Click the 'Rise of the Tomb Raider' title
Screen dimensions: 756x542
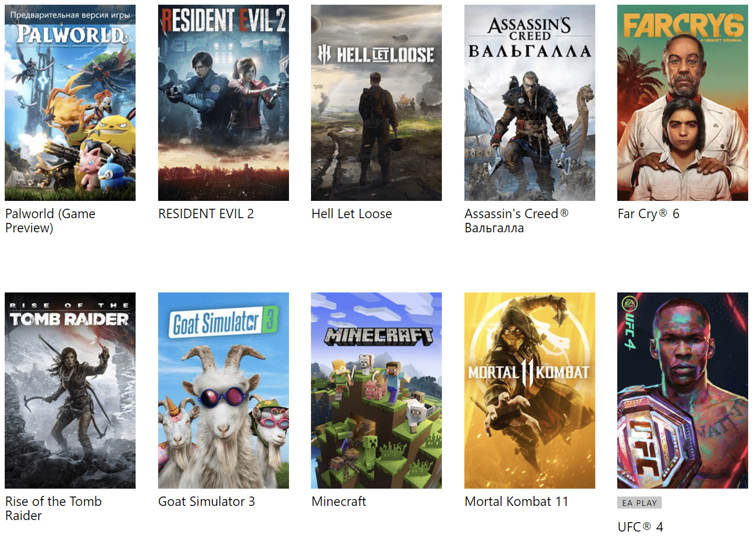pos(53,509)
